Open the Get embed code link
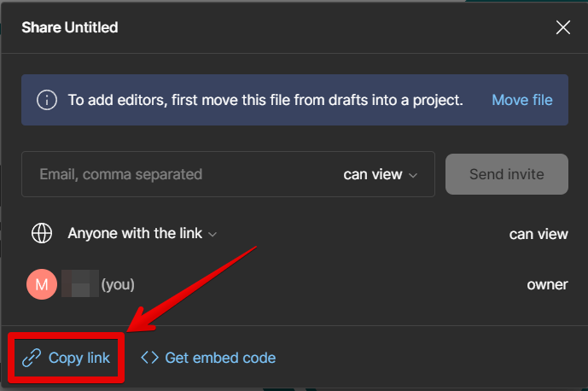Viewport: 588px width, 391px height. point(220,358)
